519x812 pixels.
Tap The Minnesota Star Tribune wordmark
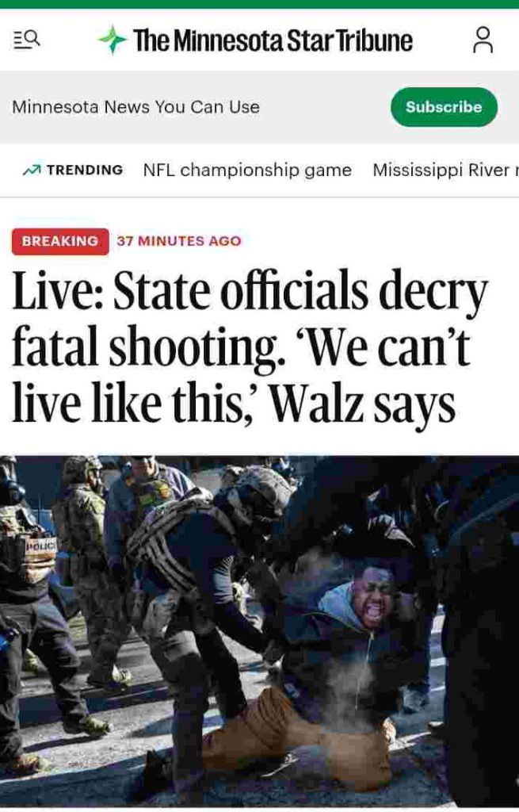[x=273, y=40]
